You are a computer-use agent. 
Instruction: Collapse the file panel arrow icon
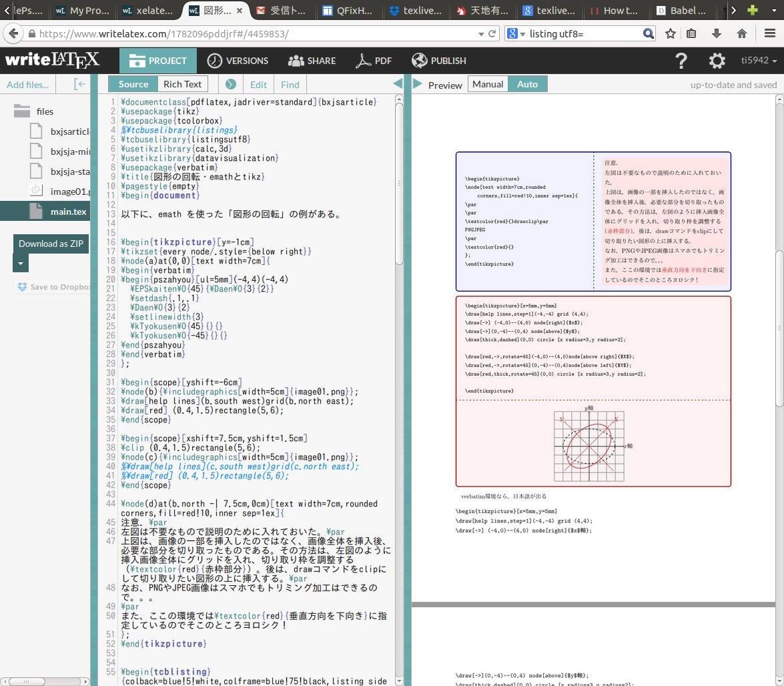pyautogui.click(x=79, y=84)
